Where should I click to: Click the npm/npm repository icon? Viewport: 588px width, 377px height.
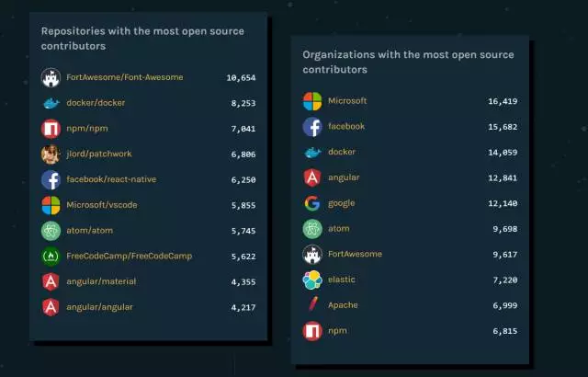51,129
